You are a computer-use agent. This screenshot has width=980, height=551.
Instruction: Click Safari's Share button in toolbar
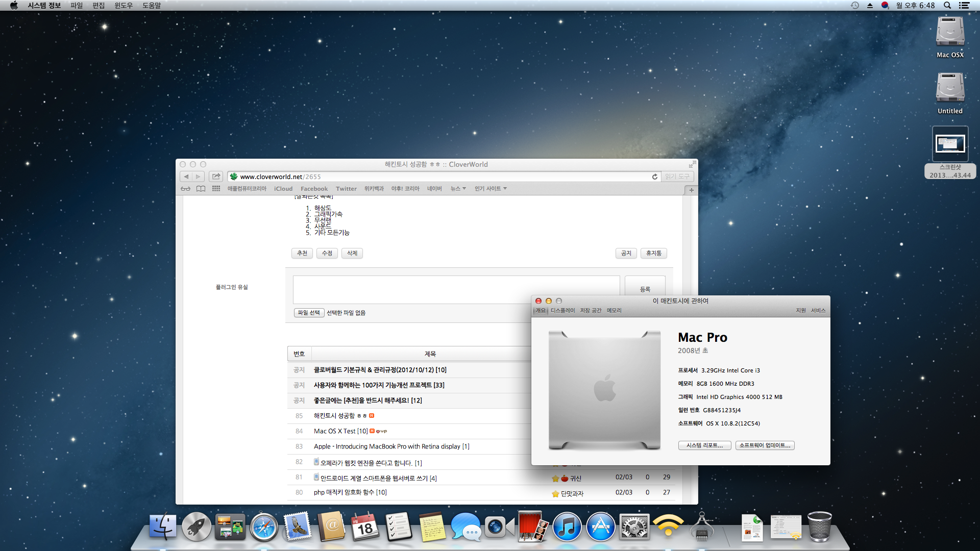pyautogui.click(x=216, y=177)
